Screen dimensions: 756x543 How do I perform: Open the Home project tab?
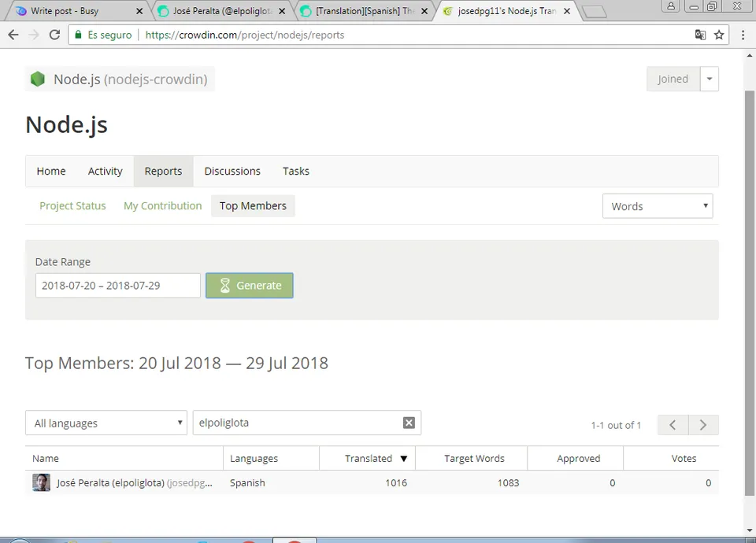click(x=51, y=171)
